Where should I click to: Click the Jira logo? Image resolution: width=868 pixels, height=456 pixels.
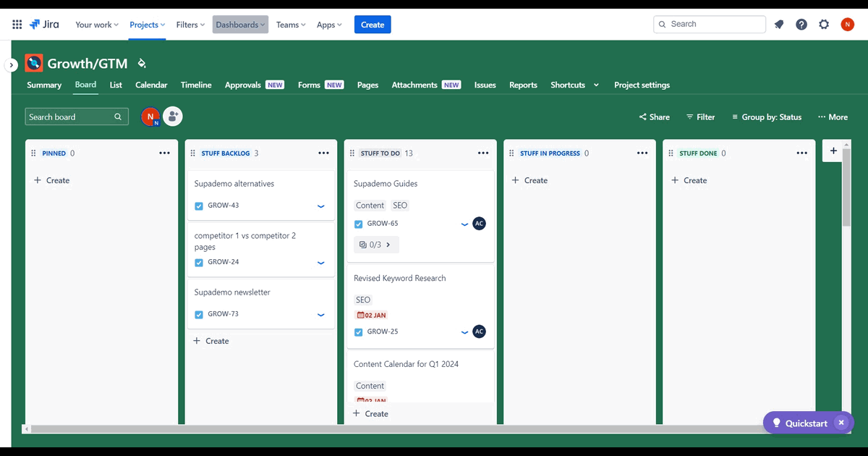tap(45, 25)
